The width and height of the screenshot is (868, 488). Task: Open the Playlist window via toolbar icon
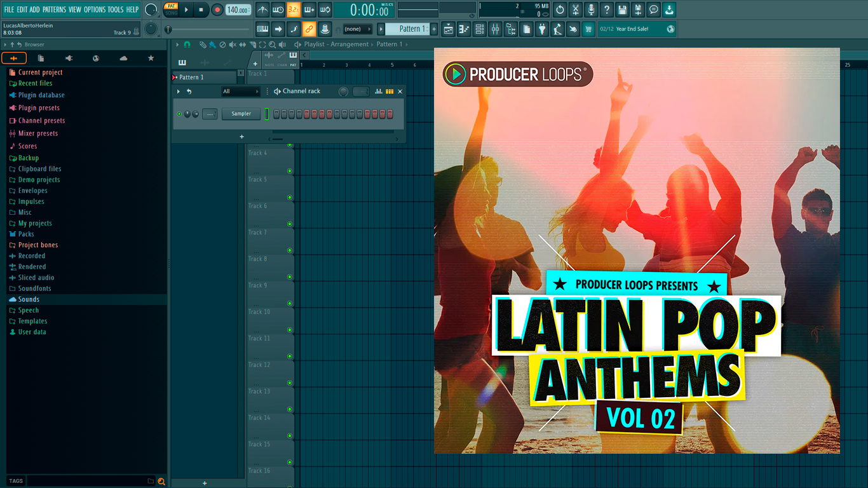449,29
